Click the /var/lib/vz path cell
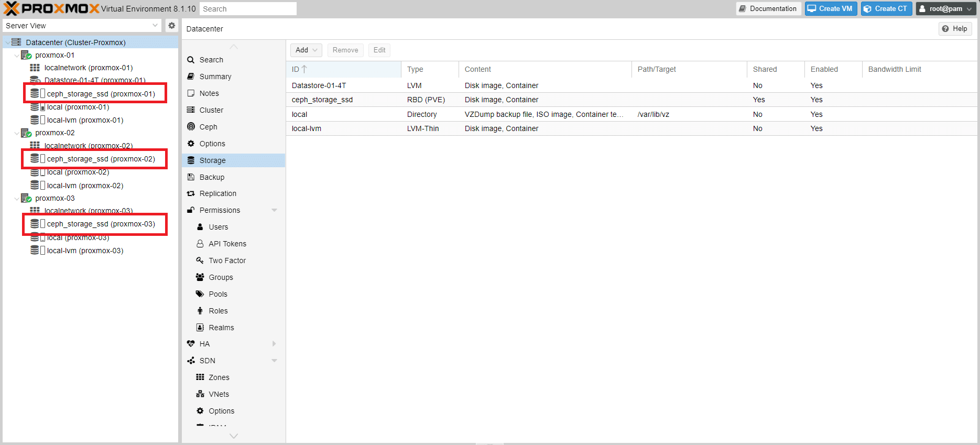 point(689,114)
